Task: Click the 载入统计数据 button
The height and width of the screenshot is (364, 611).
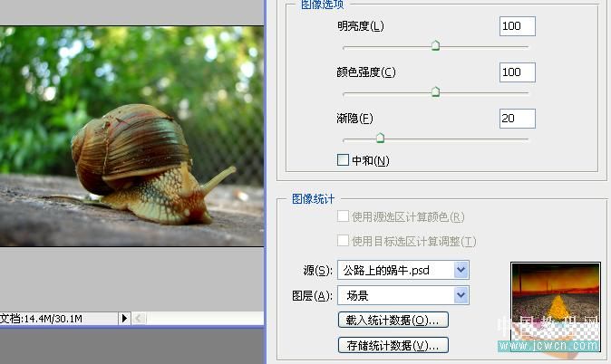Action: click(x=393, y=320)
